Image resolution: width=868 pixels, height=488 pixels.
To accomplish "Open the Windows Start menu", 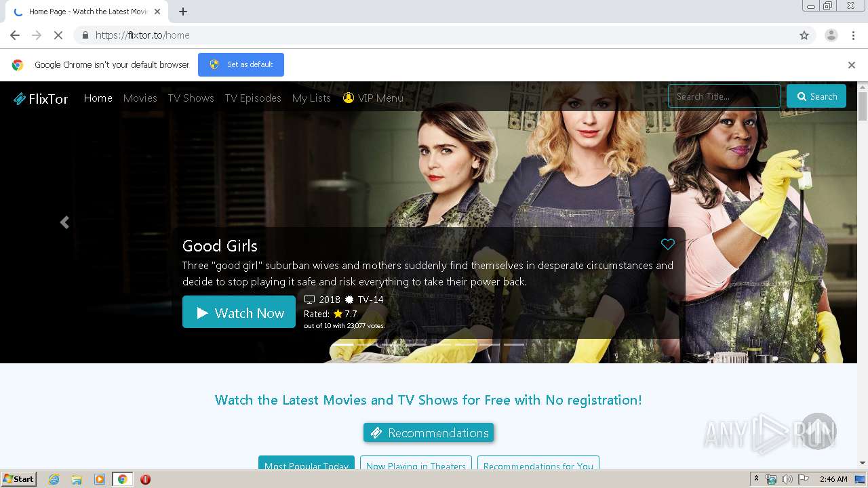I will pyautogui.click(x=19, y=479).
